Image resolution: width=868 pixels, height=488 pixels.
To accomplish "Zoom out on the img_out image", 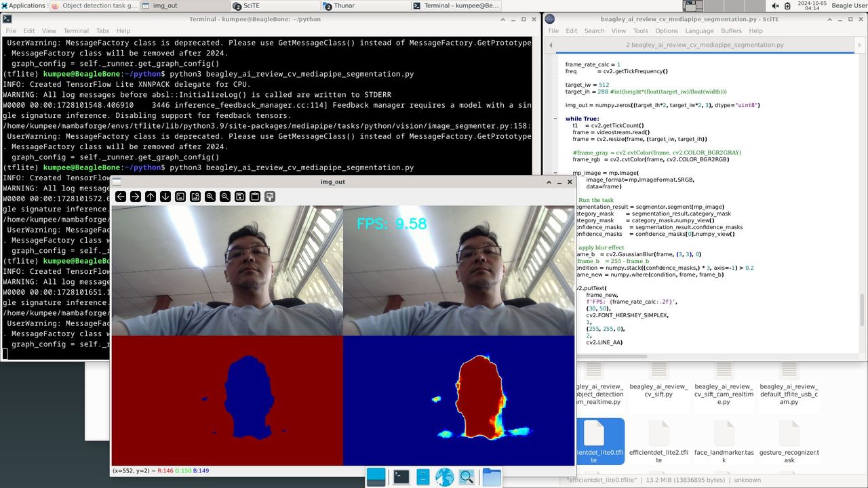I will [x=225, y=197].
